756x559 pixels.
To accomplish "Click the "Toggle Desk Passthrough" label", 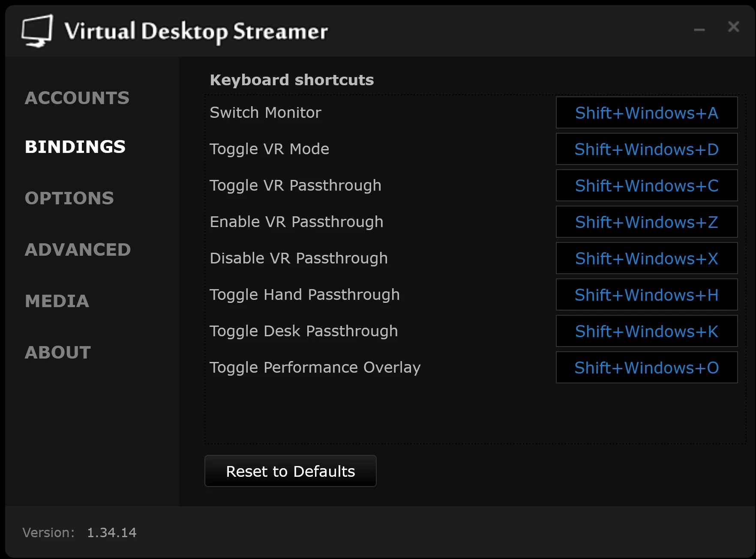I will [304, 331].
